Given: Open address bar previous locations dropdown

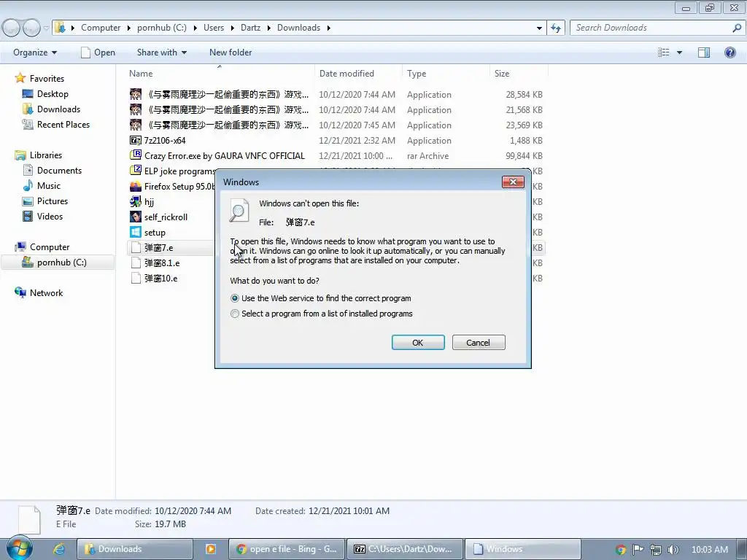Looking at the screenshot, I should [x=539, y=28].
